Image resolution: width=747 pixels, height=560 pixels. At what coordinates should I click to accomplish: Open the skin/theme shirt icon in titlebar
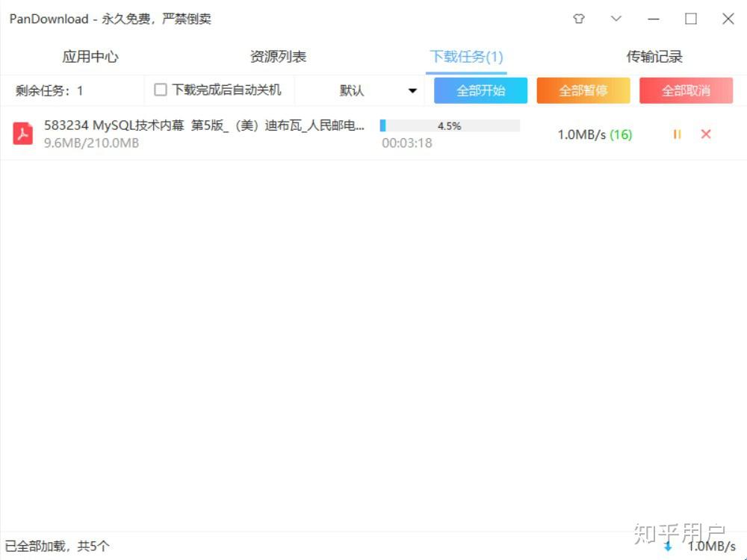579,19
